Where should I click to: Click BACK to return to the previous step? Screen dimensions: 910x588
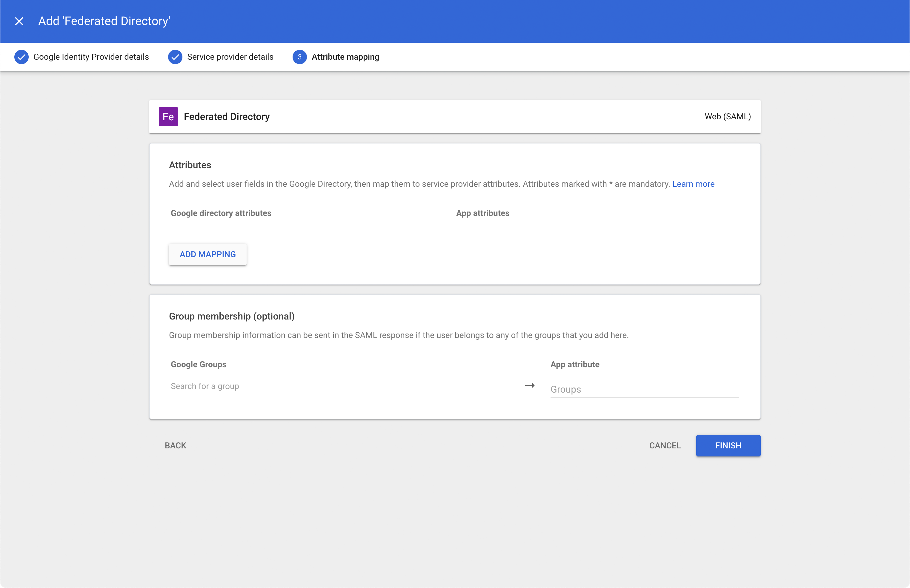point(175,445)
